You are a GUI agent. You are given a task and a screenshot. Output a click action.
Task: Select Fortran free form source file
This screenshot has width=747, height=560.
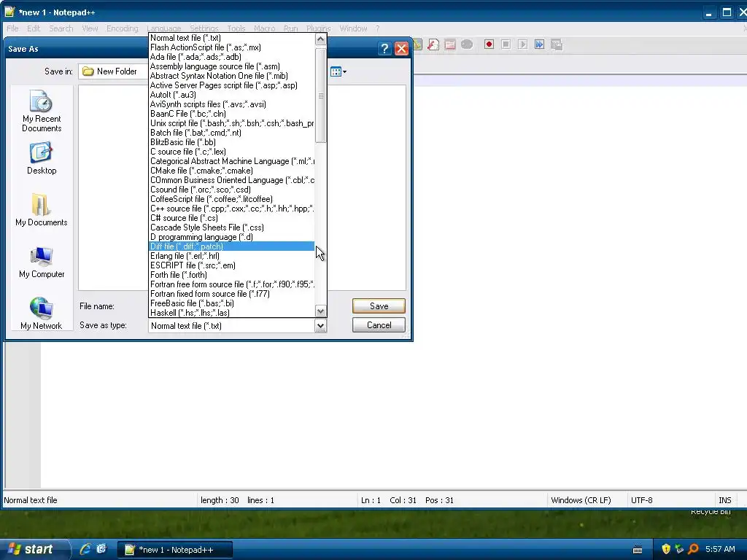pyautogui.click(x=231, y=284)
